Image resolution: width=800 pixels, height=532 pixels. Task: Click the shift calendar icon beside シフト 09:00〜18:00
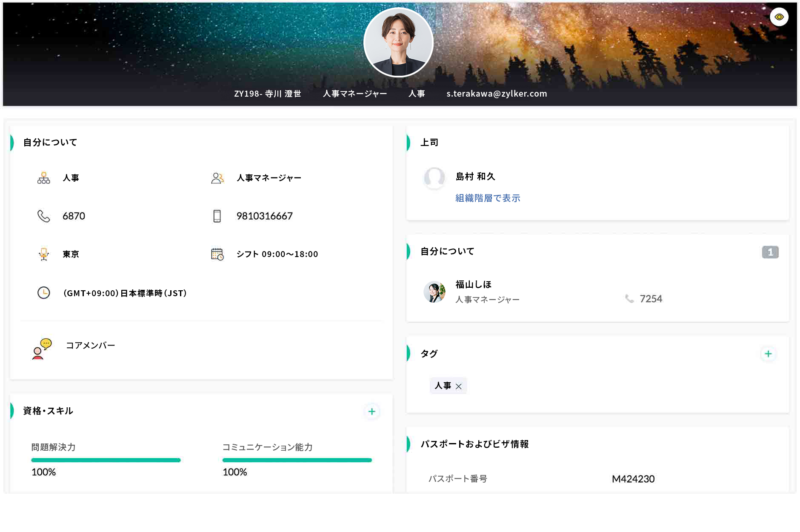tap(217, 254)
